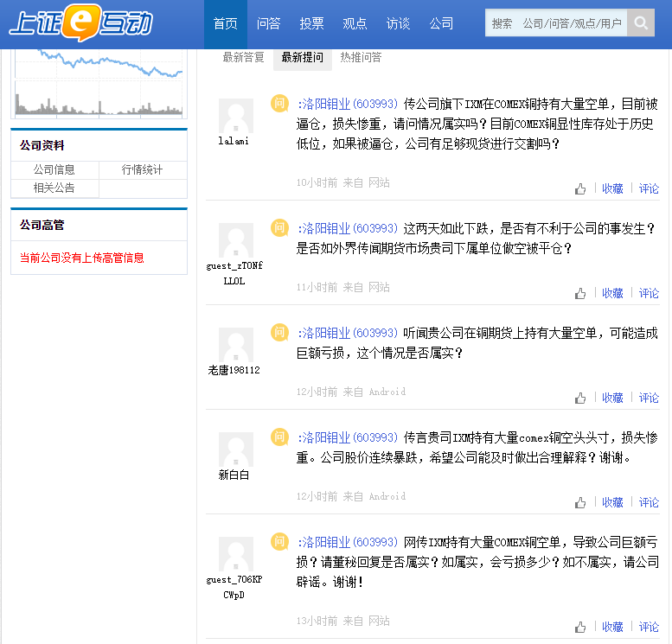
Task: Open username 老唐198112 profile
Action: [x=234, y=370]
